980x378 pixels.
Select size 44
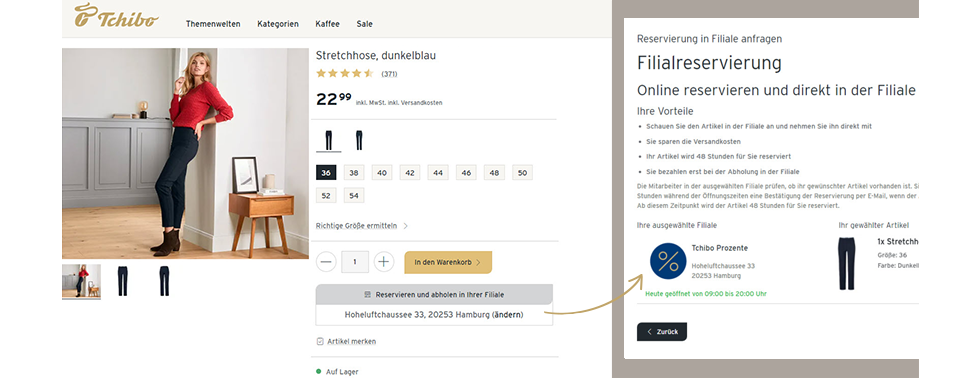(x=438, y=172)
